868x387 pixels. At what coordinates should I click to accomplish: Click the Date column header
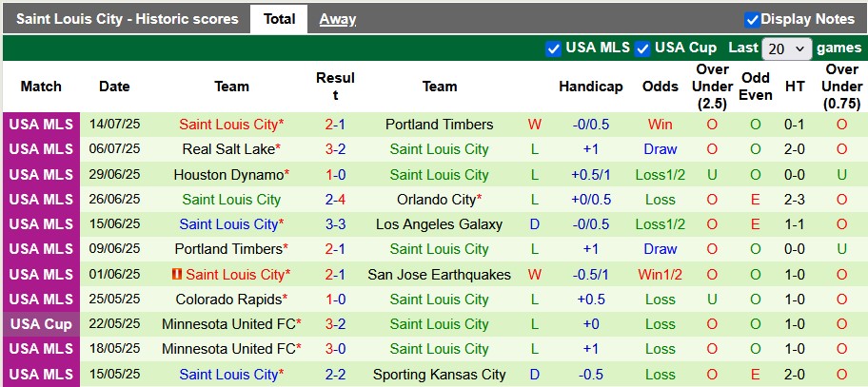click(x=114, y=87)
